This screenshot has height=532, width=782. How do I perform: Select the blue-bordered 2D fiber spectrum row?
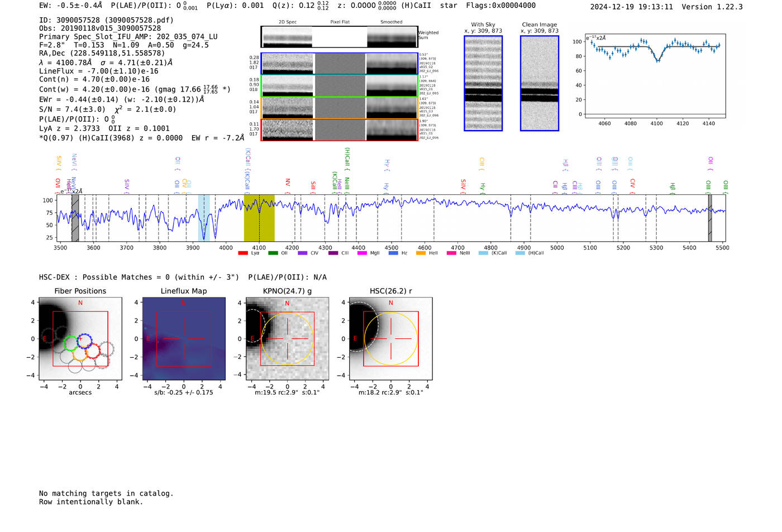tap(339, 64)
